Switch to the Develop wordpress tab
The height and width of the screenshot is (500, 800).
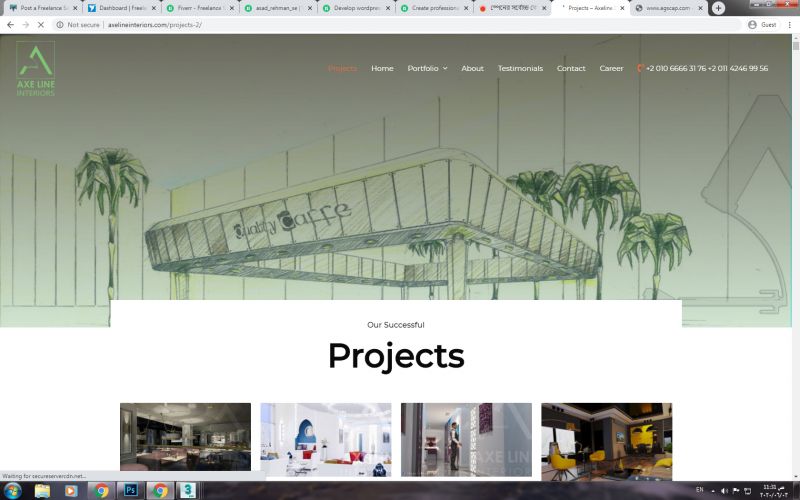356,8
